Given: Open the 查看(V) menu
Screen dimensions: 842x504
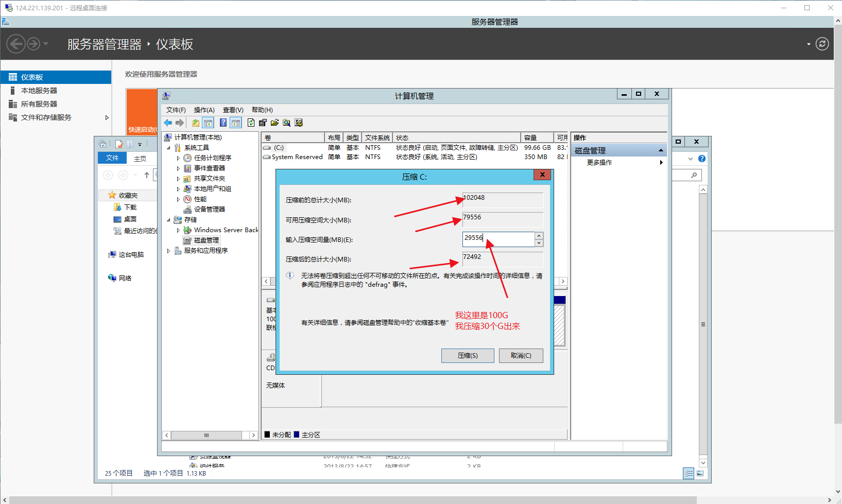Looking at the screenshot, I should 233,110.
